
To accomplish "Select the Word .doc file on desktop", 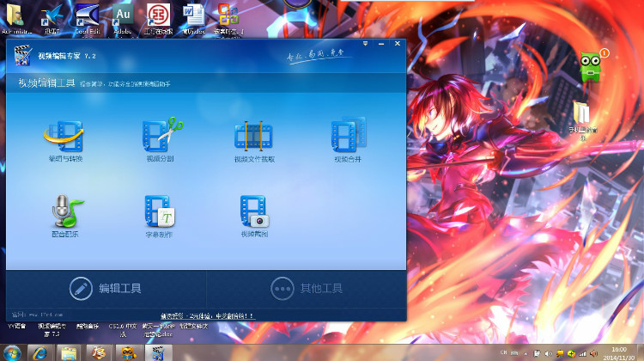I will point(193,19).
